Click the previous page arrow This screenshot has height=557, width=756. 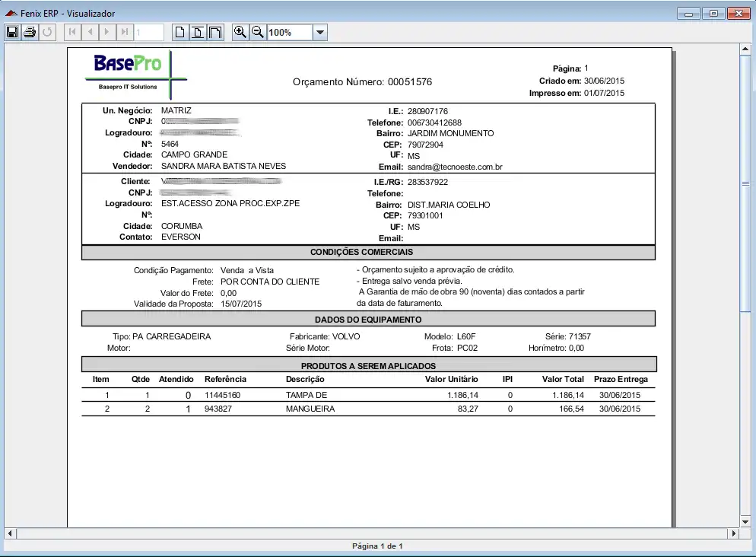point(90,32)
